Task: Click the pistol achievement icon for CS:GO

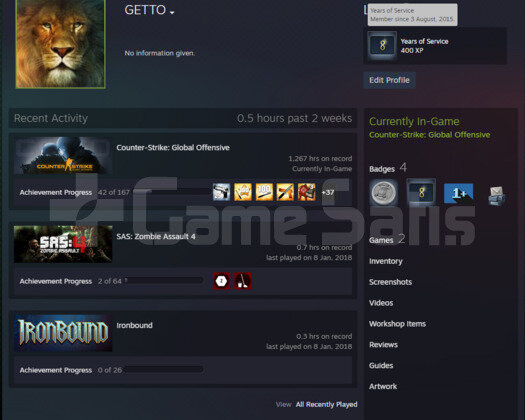Action: pos(221,192)
